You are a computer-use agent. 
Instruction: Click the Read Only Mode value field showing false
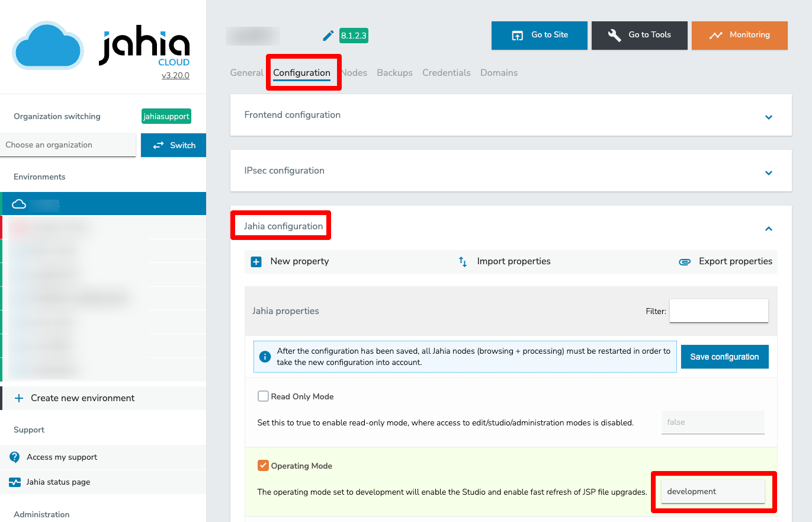tap(712, 422)
